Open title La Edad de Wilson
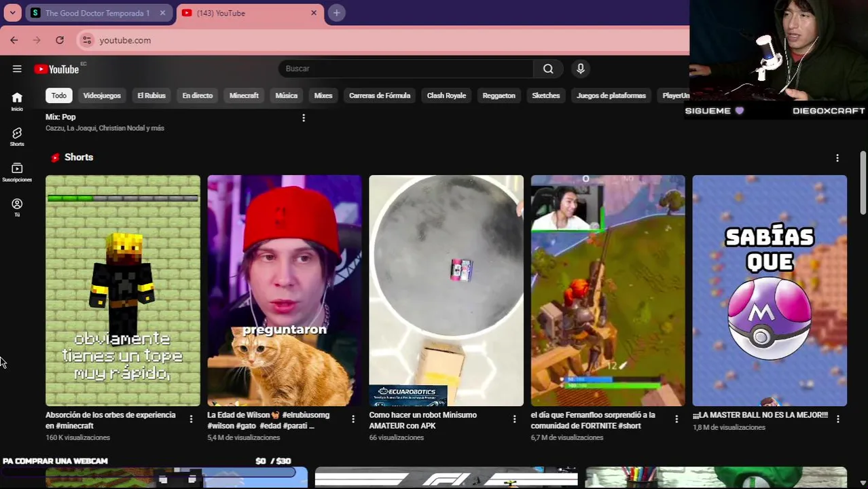This screenshot has width=868, height=489. coord(268,420)
